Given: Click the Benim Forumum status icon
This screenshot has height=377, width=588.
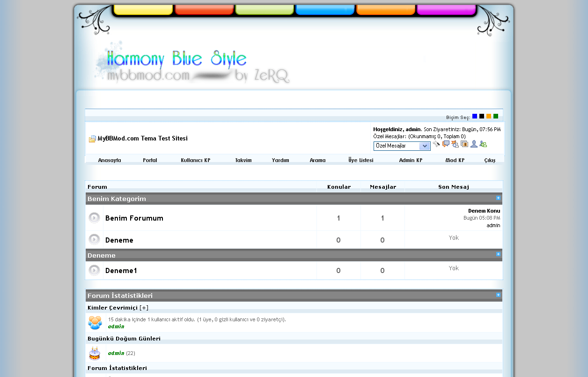Looking at the screenshot, I should click(x=95, y=218).
